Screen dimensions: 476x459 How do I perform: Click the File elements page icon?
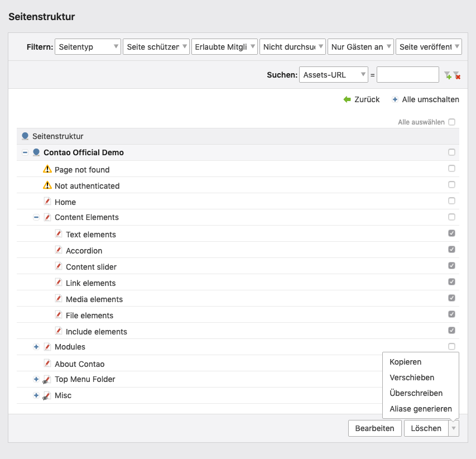point(59,315)
